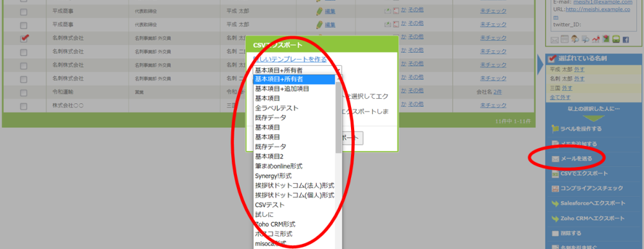The width and height of the screenshot is (644, 249).
Task: Remove 平成 太郎 via its 外す link
Action: 579,69
